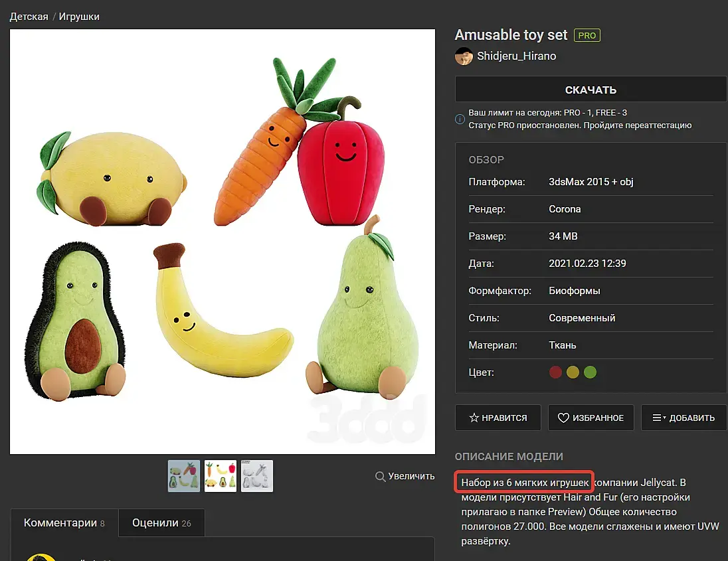
Task: Click the 34 MB size value
Action: tap(563, 236)
